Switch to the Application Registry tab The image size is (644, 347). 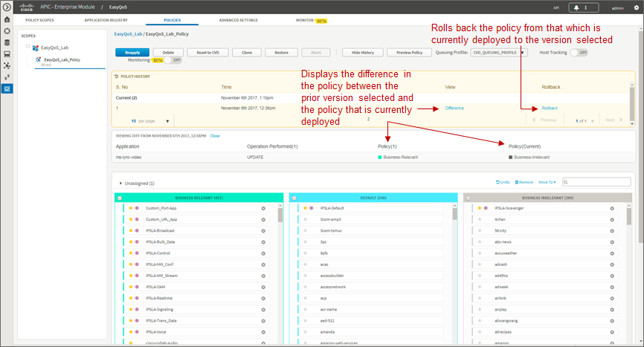[x=106, y=20]
